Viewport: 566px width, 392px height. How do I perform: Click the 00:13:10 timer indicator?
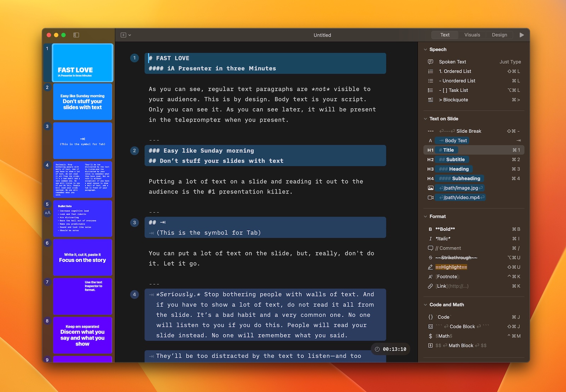pyautogui.click(x=391, y=349)
